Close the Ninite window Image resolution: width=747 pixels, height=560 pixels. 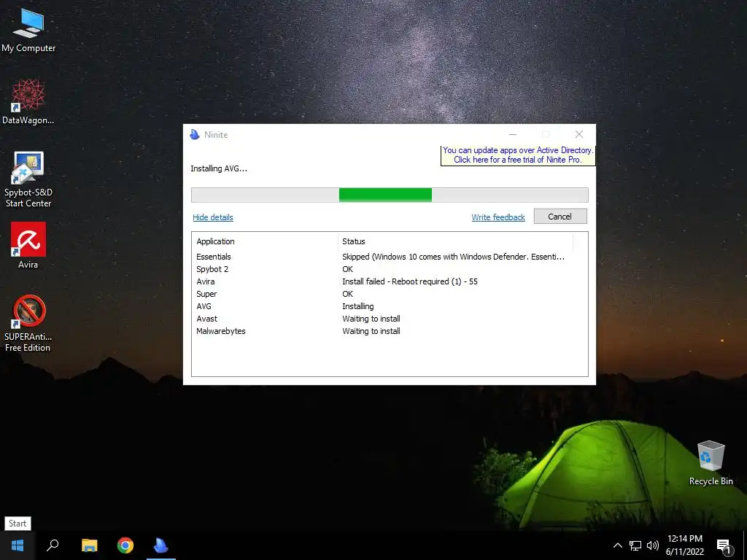coord(578,135)
